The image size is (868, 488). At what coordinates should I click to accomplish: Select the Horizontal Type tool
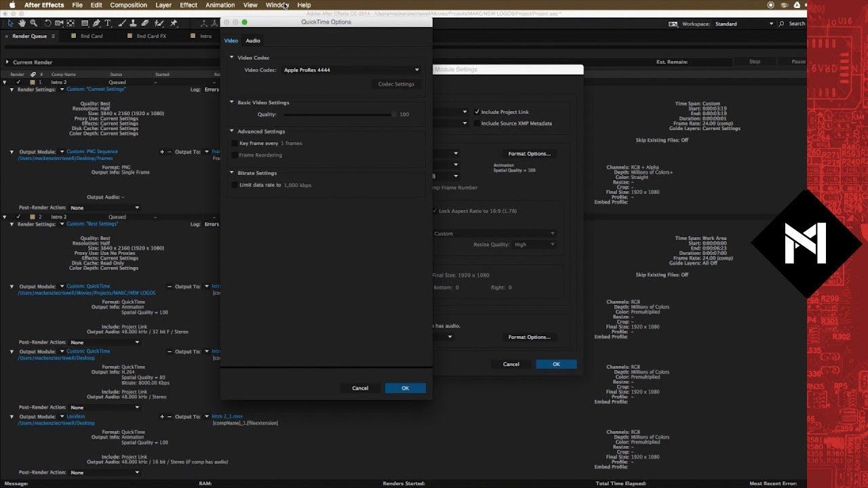click(108, 23)
